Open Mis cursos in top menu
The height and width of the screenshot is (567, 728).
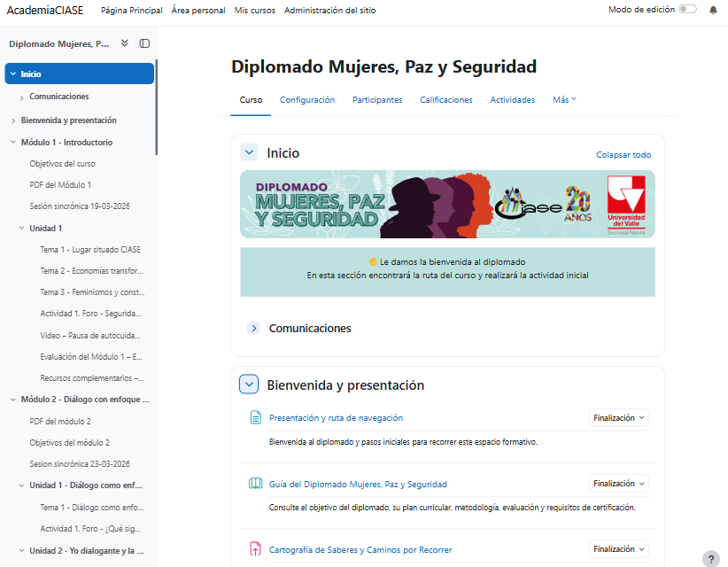254,11
